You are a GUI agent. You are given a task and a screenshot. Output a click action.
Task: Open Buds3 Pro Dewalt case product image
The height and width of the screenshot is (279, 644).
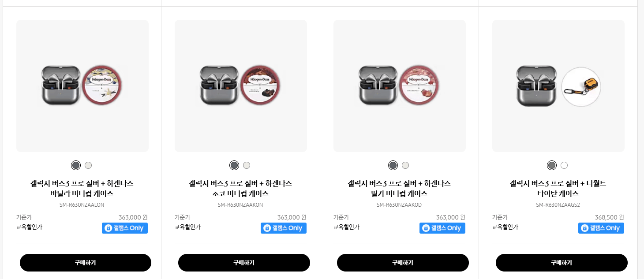(x=558, y=86)
